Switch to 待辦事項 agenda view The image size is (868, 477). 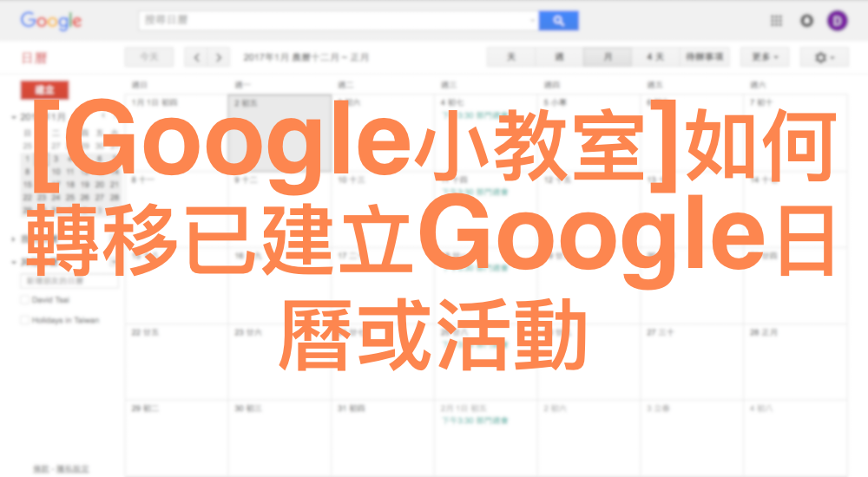pos(704,57)
